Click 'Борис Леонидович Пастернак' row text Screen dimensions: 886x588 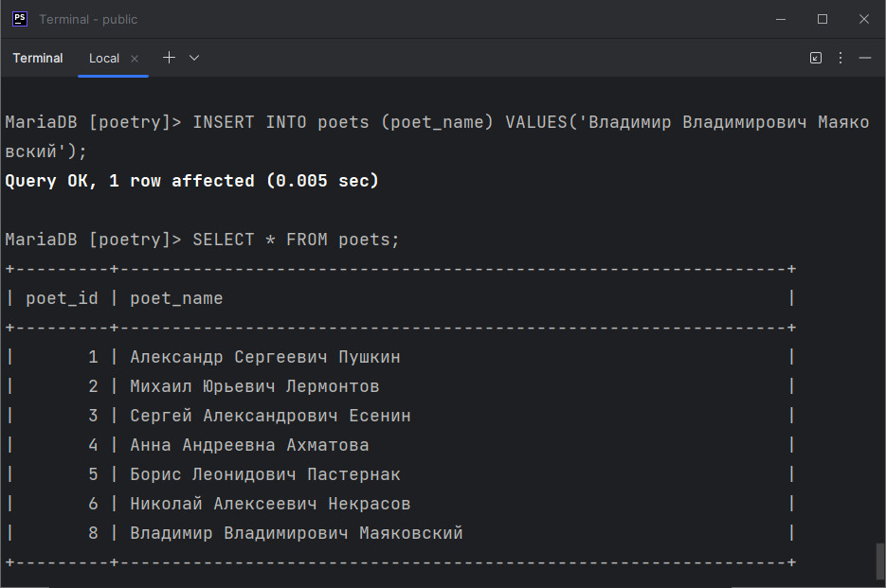pyautogui.click(x=265, y=474)
